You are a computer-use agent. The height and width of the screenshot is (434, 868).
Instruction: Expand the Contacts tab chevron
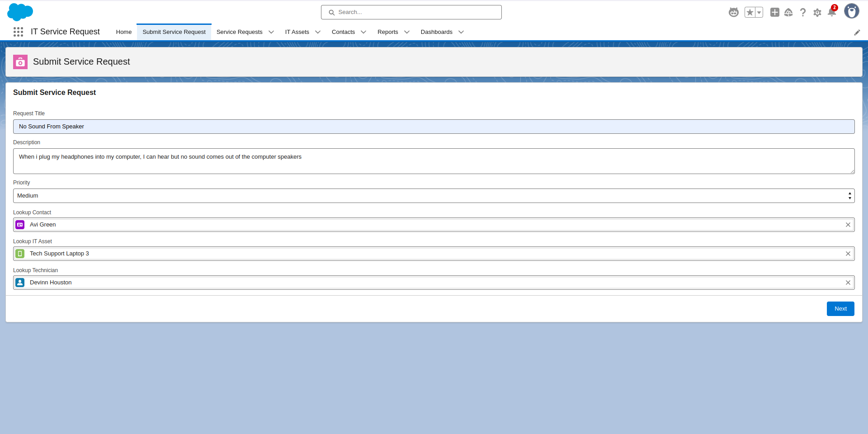point(363,32)
